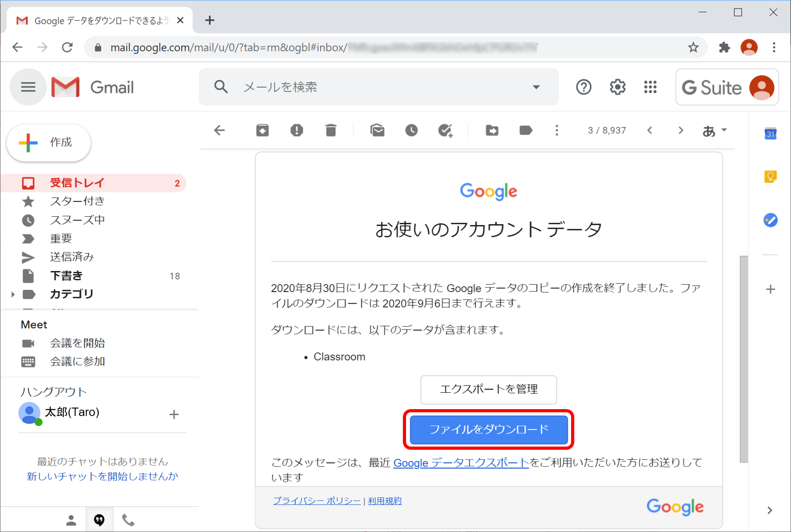Open the main menu hamburger icon
This screenshot has width=791, height=532.
28,87
